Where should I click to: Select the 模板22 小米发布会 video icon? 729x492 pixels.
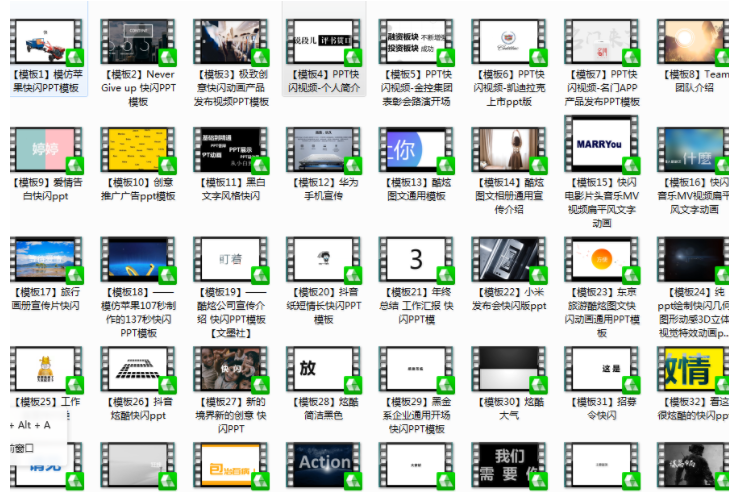pos(509,260)
